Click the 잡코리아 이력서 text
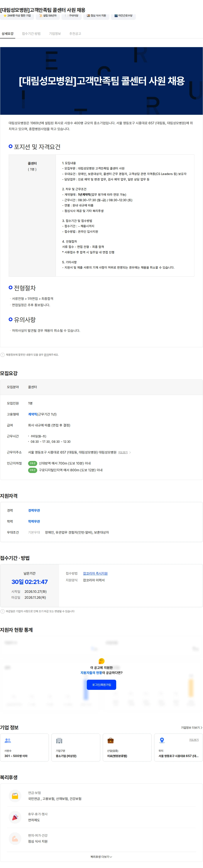 tap(94, 580)
